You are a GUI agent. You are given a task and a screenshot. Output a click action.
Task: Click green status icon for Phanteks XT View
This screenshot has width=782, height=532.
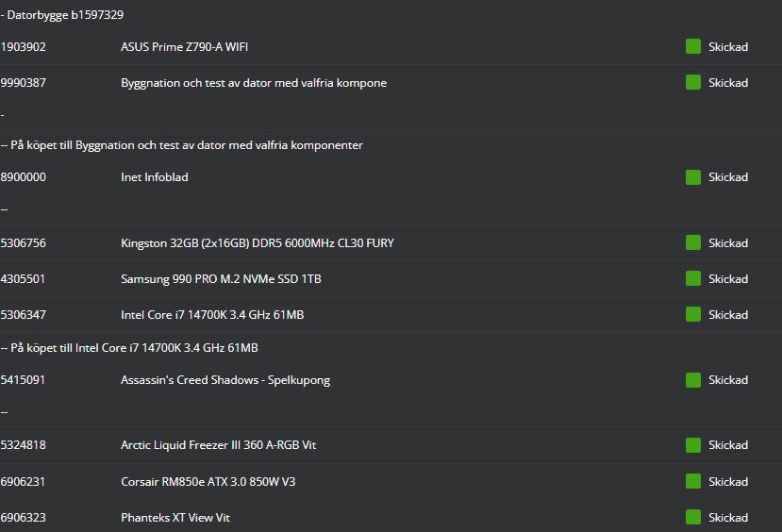(693, 517)
